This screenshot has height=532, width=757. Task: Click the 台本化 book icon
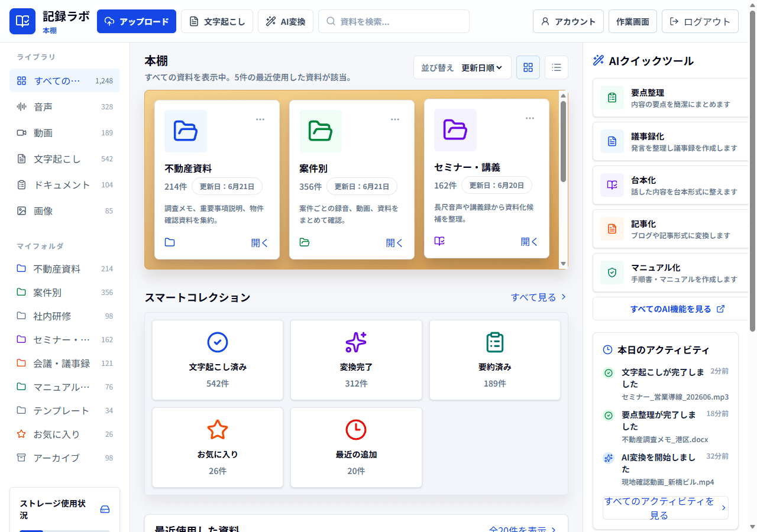pyautogui.click(x=612, y=185)
